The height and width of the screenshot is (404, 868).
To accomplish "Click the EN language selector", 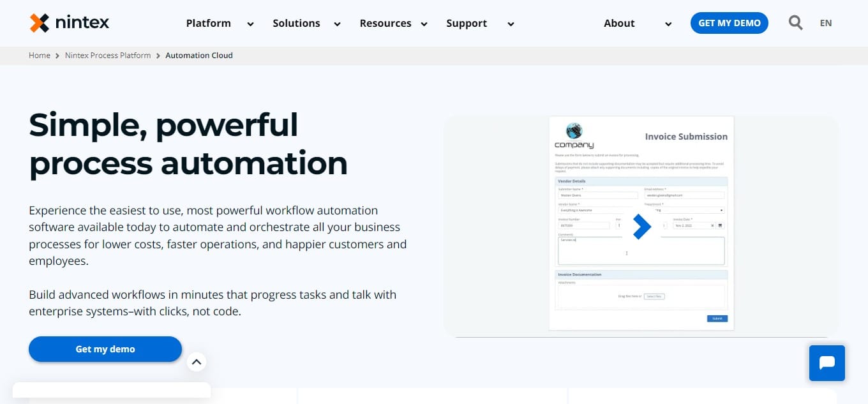I will 825,22.
